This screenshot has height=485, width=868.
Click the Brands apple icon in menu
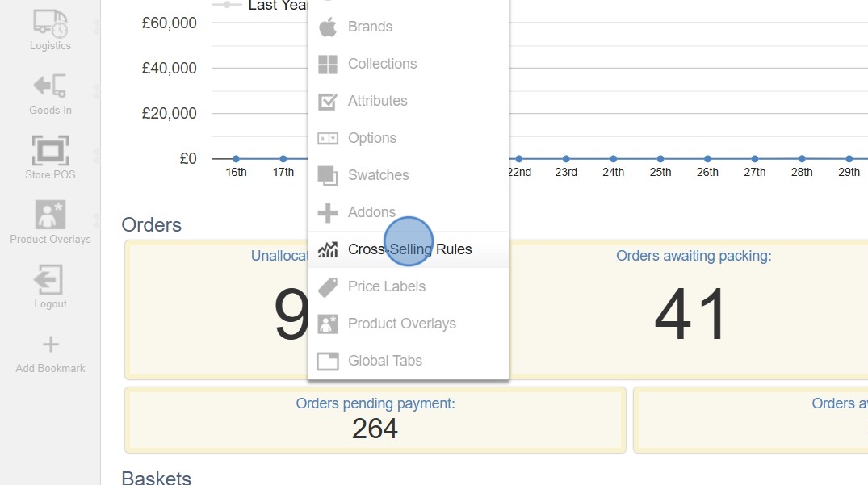coord(328,27)
